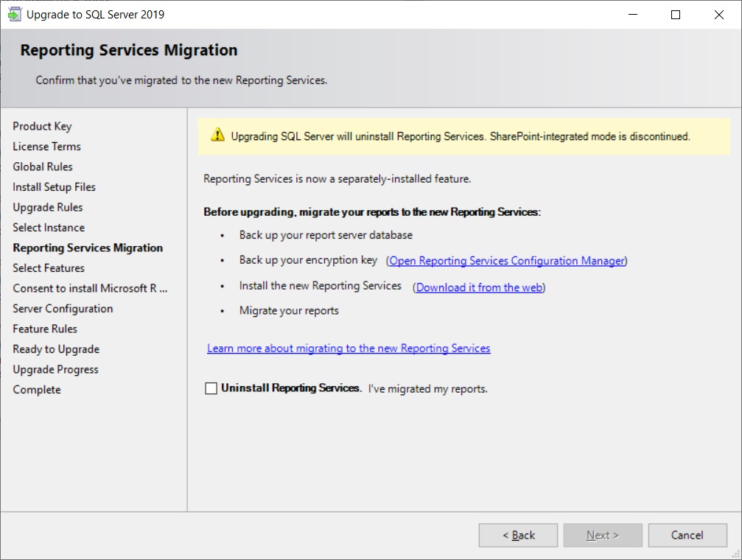Click the 'Upgrade to SQL Server 2019' title text

95,15
